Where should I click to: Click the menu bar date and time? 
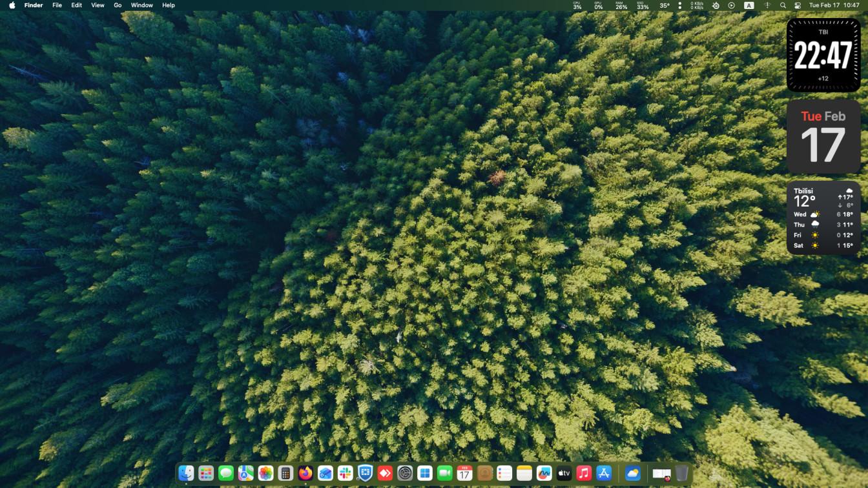coord(834,5)
